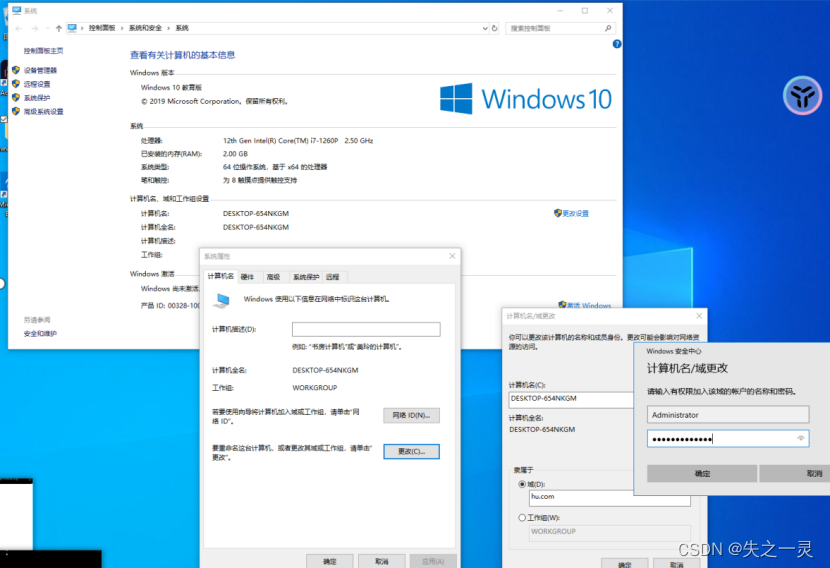This screenshot has width=830, height=568.
Task: Click the search magnifier icon
Action: coord(608,28)
